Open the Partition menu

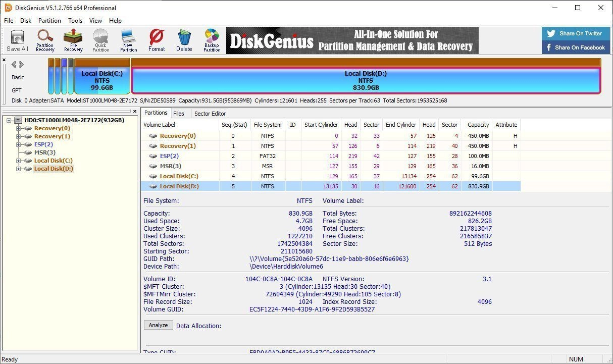point(49,21)
